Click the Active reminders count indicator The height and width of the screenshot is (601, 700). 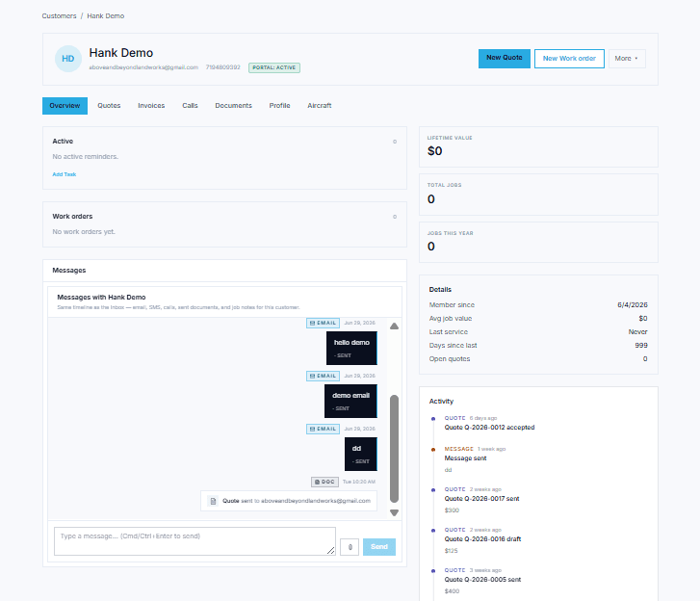click(x=395, y=142)
